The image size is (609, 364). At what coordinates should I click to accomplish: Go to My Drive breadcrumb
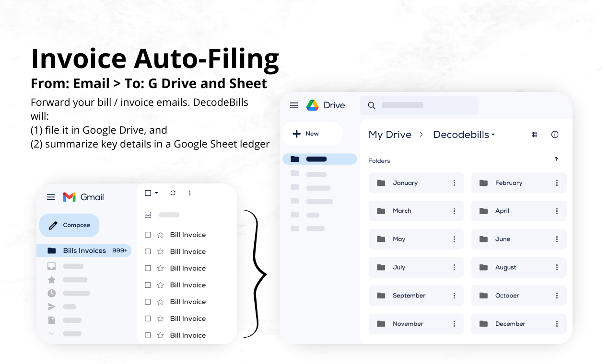[390, 135]
